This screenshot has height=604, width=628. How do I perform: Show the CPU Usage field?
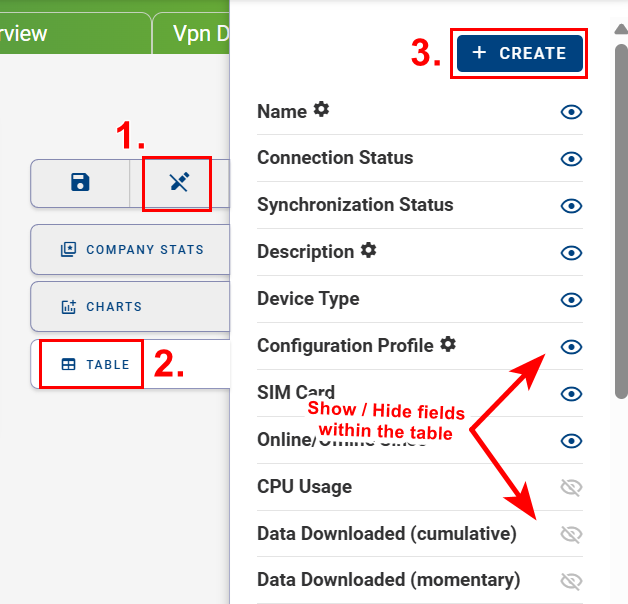point(571,487)
